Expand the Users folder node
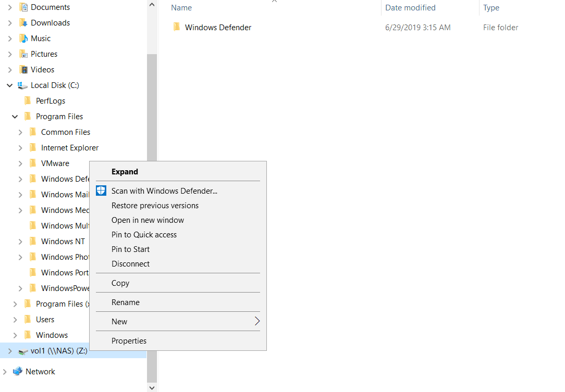 [x=15, y=320]
